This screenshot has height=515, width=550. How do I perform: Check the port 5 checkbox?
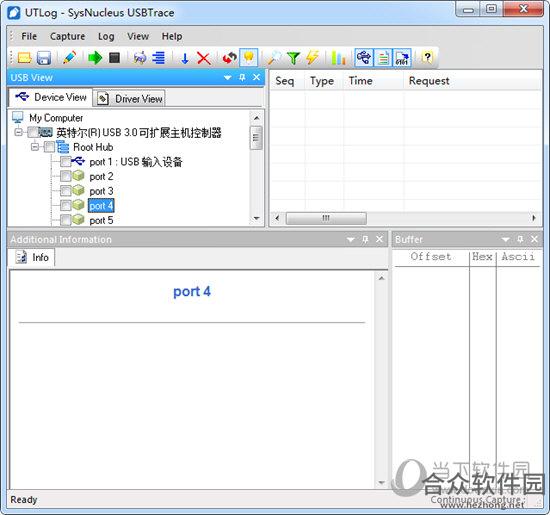click(66, 220)
